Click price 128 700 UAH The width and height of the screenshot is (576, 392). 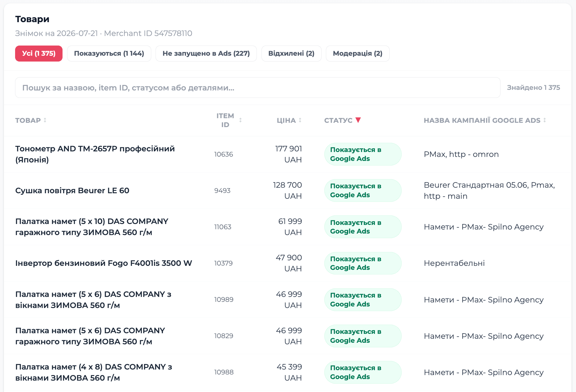[287, 190]
